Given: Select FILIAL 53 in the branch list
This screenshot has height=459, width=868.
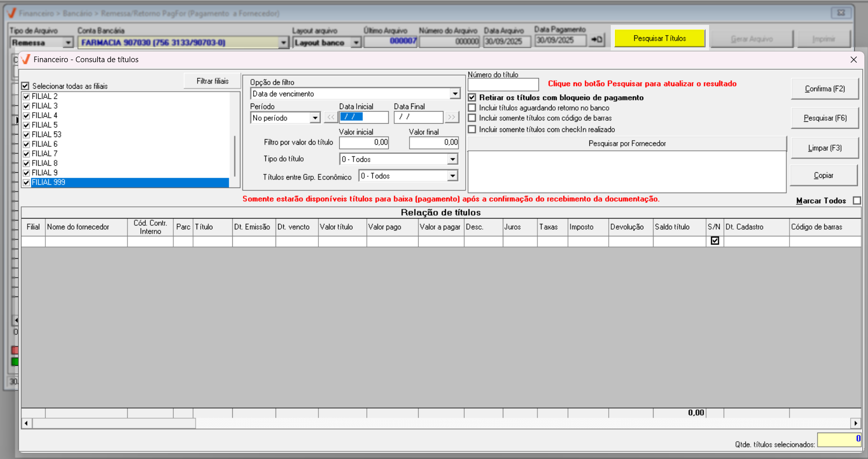Looking at the screenshot, I should pos(46,134).
